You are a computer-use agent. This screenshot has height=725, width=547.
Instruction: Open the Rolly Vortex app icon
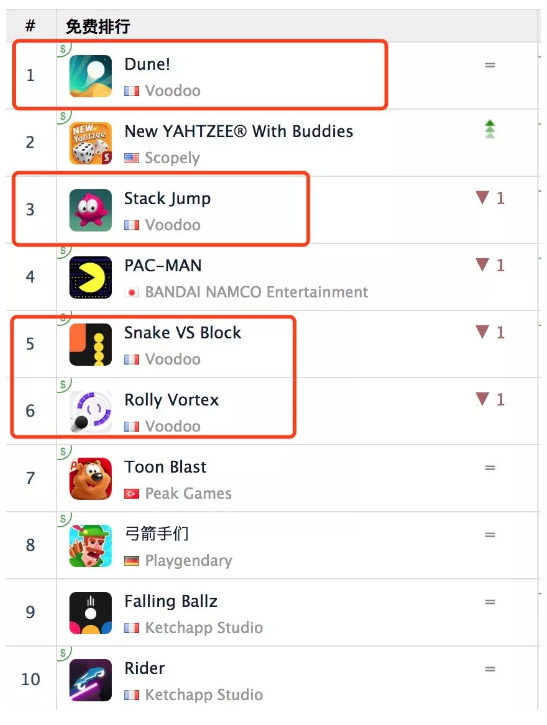tap(91, 411)
